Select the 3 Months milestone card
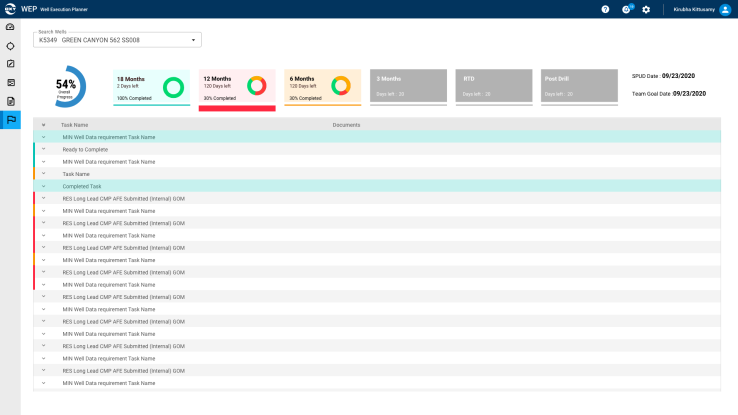 409,86
